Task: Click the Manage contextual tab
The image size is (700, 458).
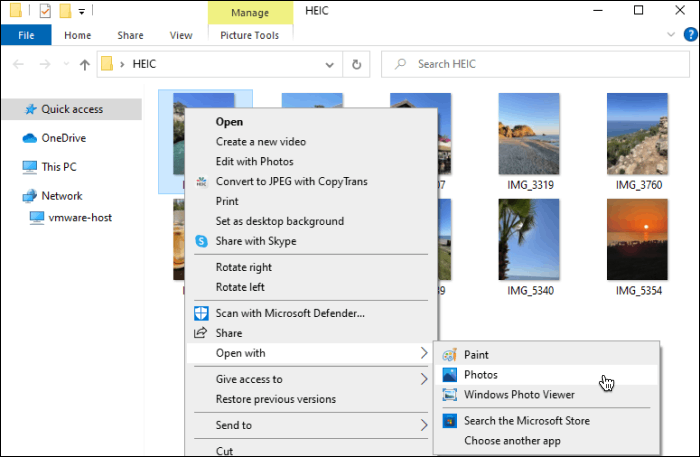Action: [250, 12]
